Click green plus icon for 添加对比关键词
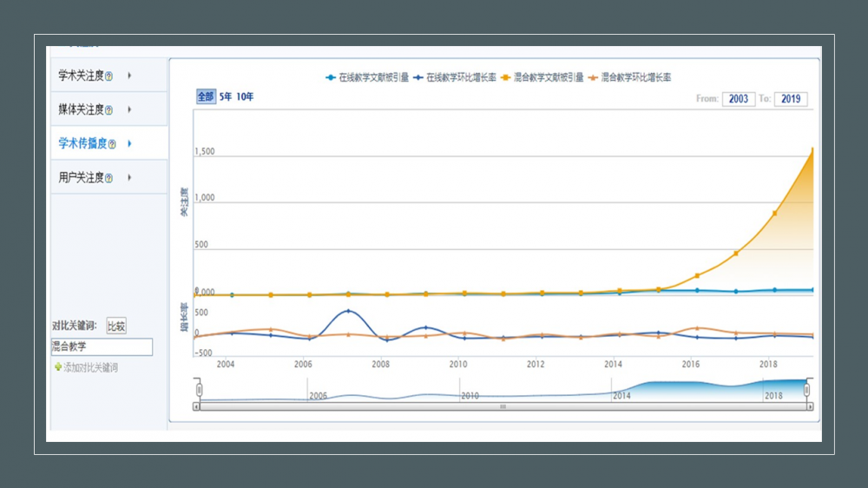 click(58, 367)
